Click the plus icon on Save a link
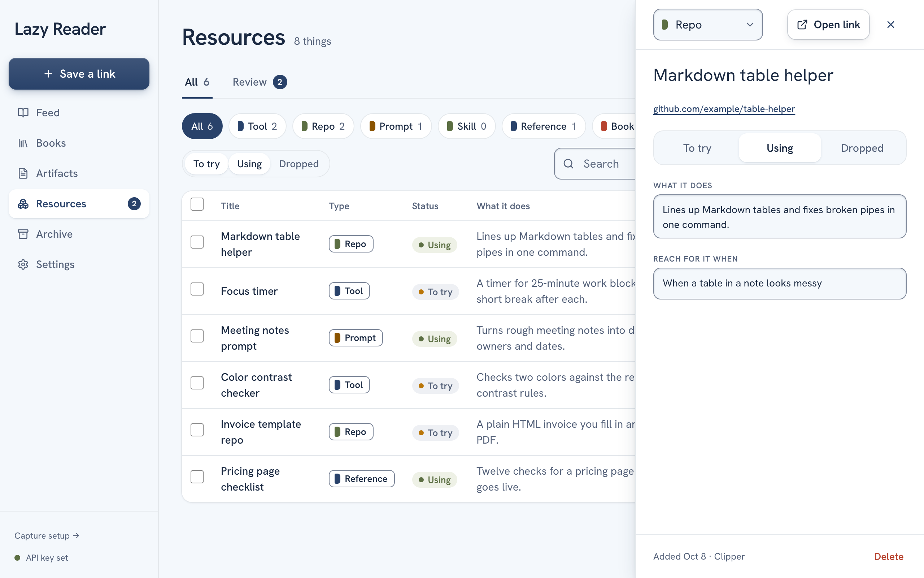 click(48, 74)
